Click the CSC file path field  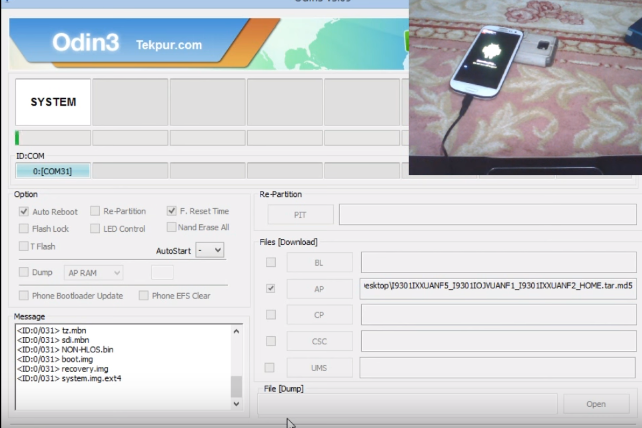(499, 341)
